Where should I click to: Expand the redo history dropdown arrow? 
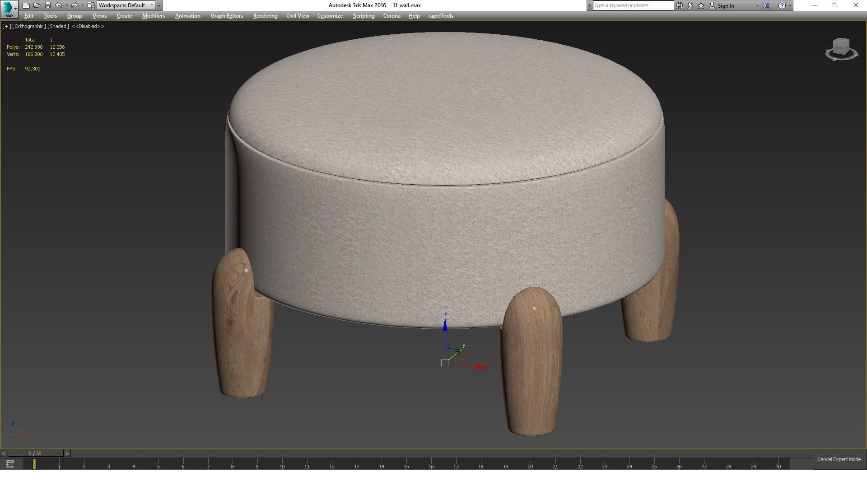click(83, 5)
